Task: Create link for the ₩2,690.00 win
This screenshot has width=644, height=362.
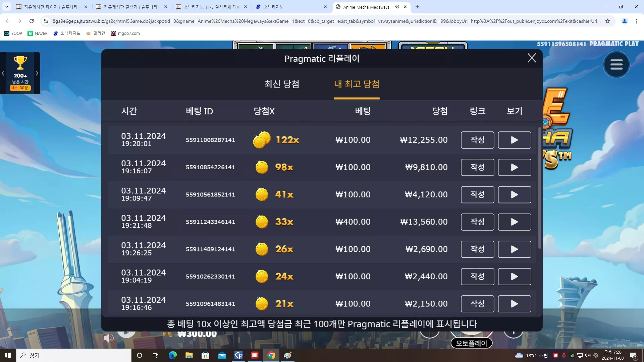Action: click(x=477, y=249)
